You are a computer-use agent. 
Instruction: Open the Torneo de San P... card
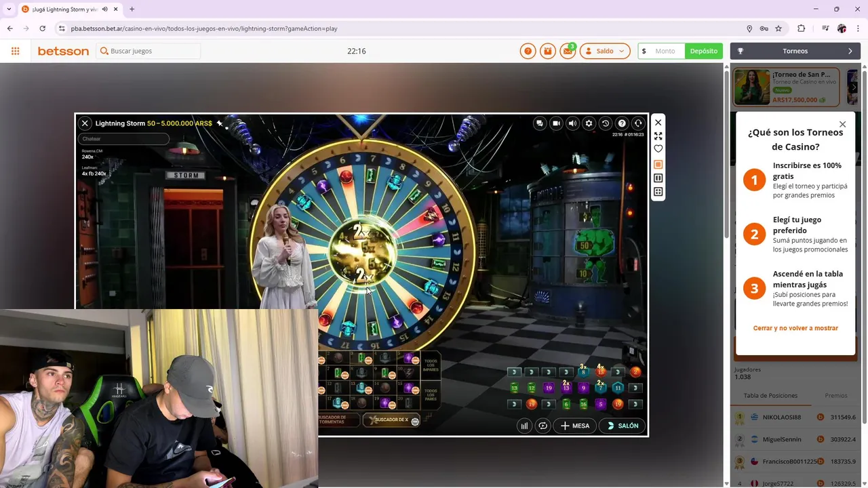787,87
